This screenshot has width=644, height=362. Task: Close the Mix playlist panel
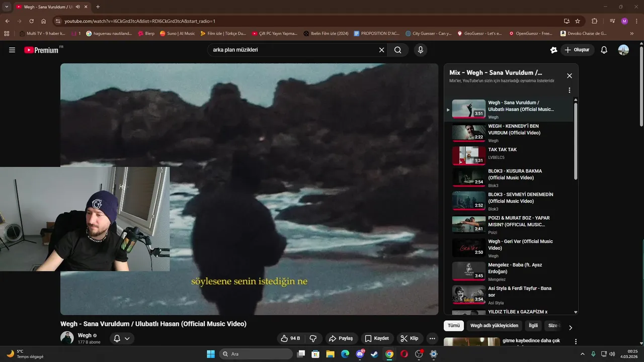click(570, 75)
